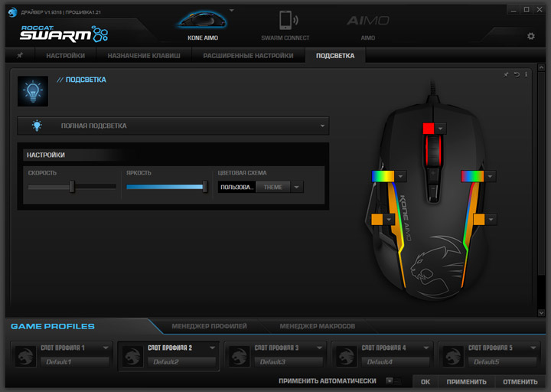Click right orange zone color swatch
Image resolution: width=551 pixels, height=392 pixels.
point(479,220)
